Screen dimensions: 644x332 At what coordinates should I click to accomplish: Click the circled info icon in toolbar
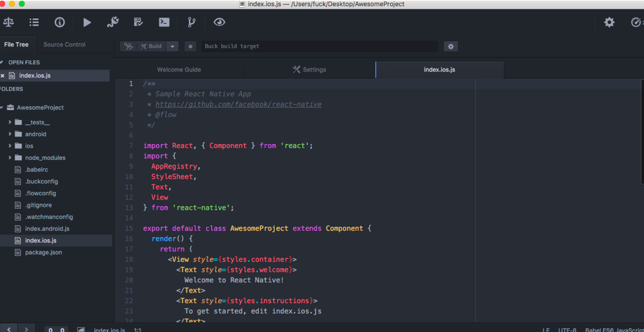point(59,22)
